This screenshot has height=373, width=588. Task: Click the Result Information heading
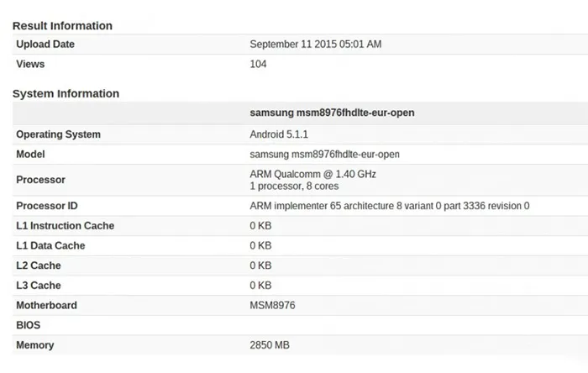coord(62,26)
